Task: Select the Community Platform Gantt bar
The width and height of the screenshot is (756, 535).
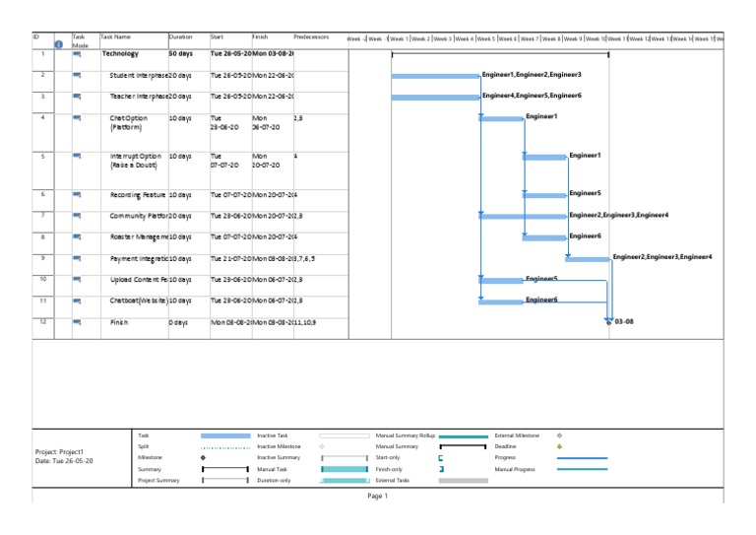Action: click(524, 217)
